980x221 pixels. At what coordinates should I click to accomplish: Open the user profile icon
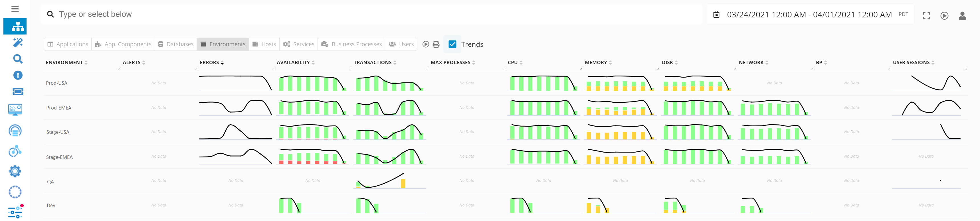962,16
